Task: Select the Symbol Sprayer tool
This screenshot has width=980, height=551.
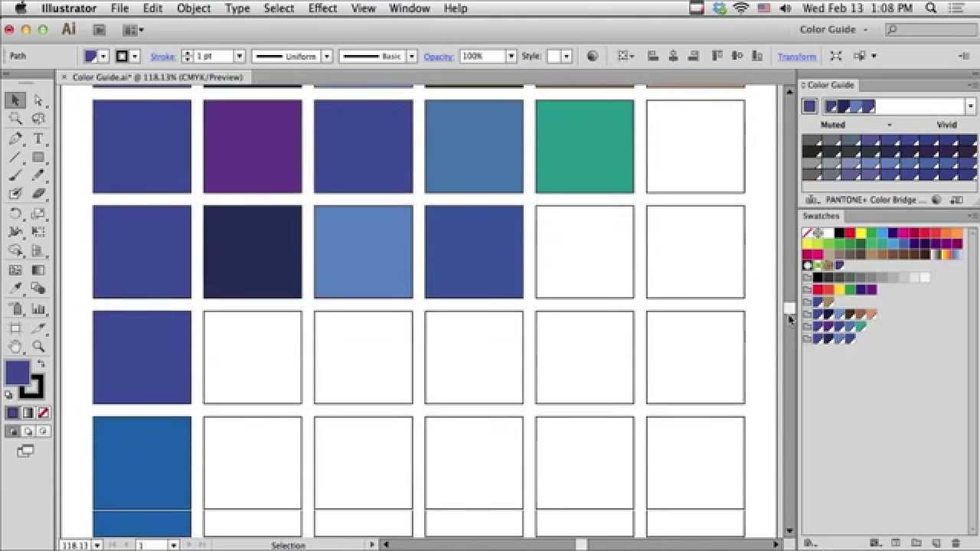Action: tap(15, 309)
